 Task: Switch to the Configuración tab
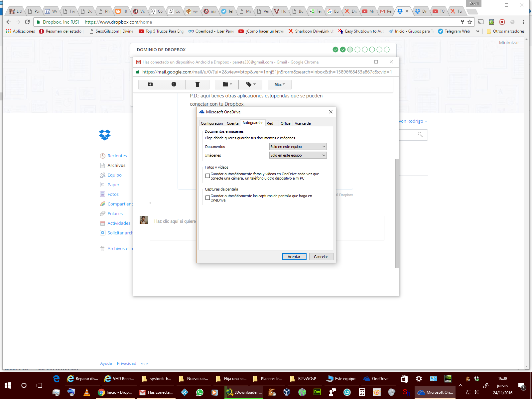click(212, 123)
